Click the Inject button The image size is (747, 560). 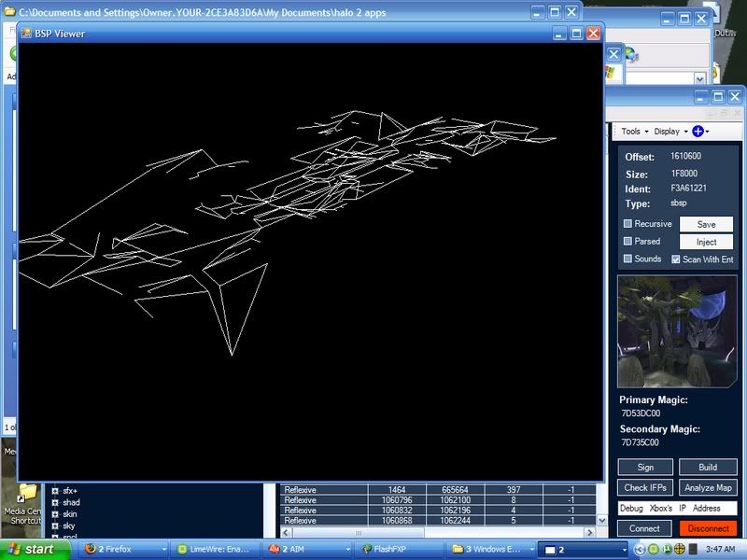pyautogui.click(x=706, y=242)
